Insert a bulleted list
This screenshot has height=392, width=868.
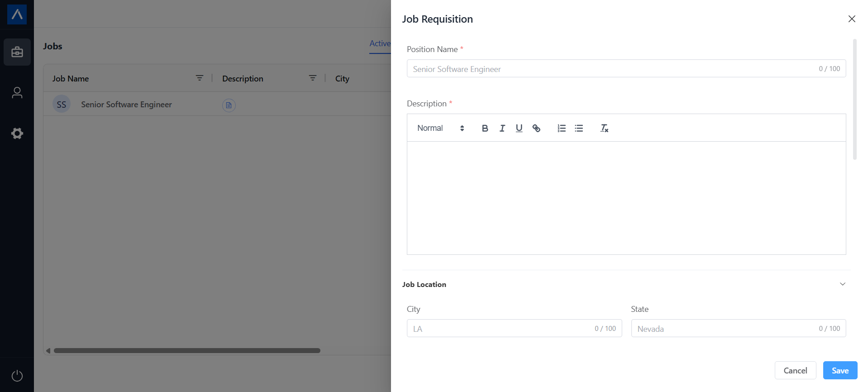[579, 128]
